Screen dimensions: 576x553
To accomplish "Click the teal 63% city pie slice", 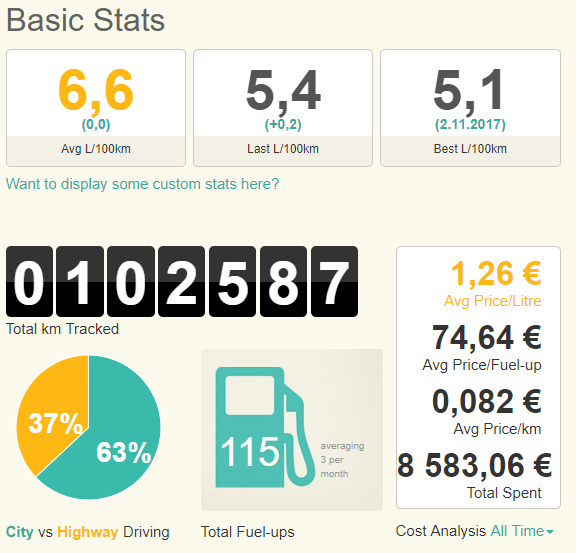I will (110, 441).
